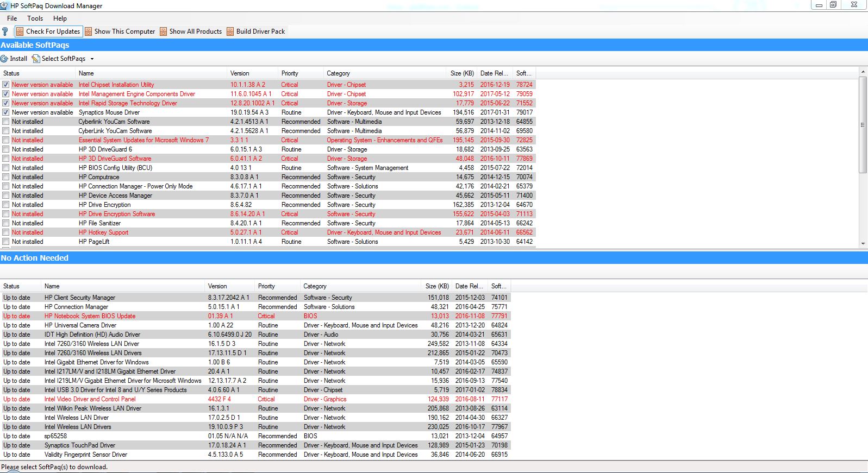Sort Available SoftPaqs by Date Released column

pos(495,73)
